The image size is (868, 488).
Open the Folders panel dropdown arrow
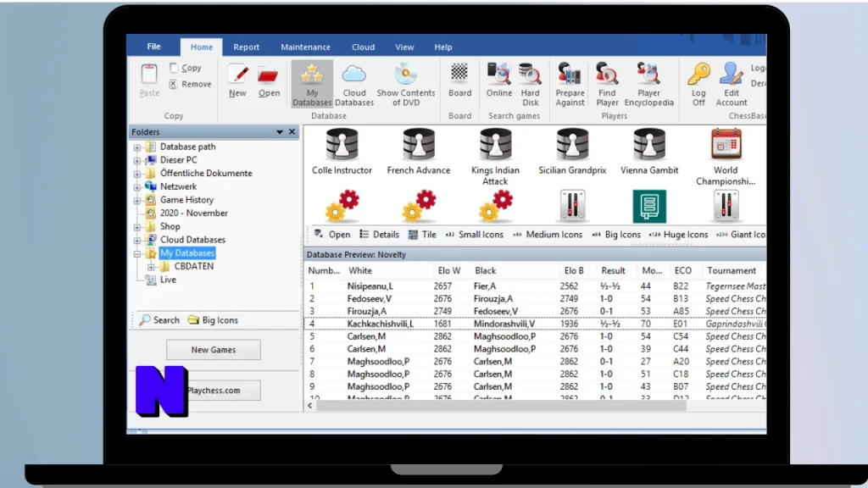(280, 131)
